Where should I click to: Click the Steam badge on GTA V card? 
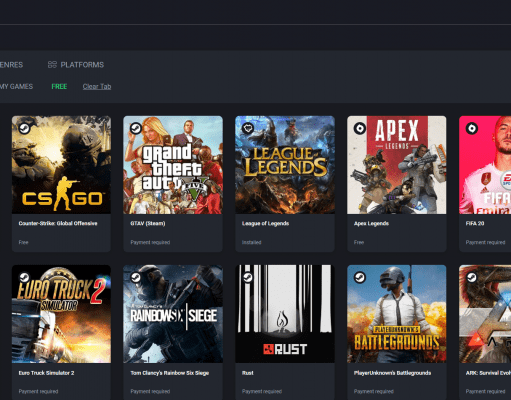pyautogui.click(x=136, y=128)
